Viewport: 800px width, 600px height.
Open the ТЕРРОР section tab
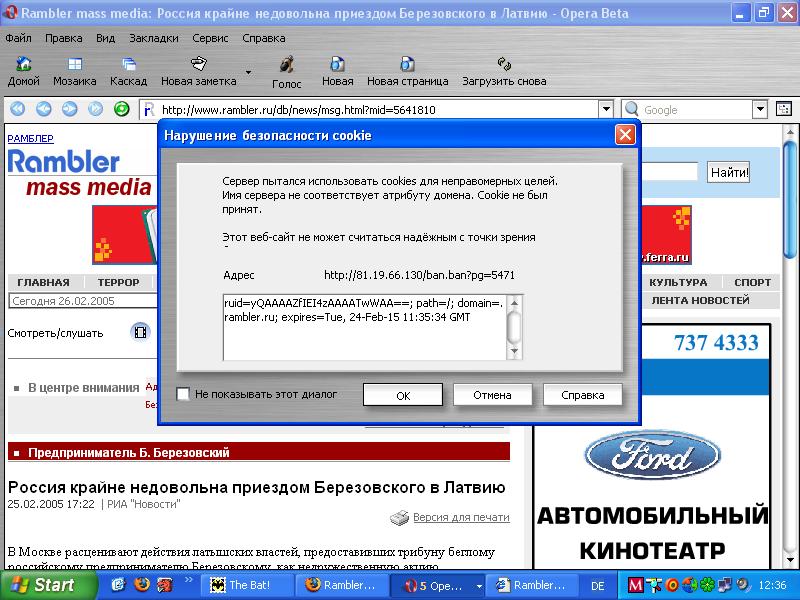point(118,282)
